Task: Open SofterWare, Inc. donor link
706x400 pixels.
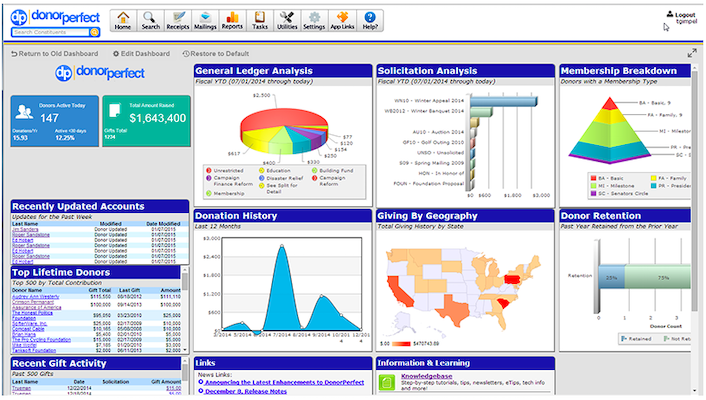Action: tap(29, 323)
